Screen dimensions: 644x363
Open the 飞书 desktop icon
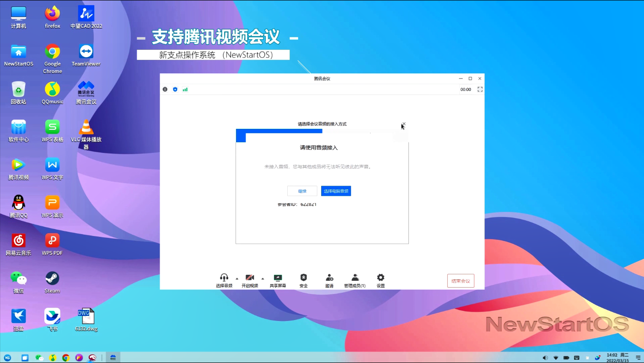pyautogui.click(x=53, y=320)
